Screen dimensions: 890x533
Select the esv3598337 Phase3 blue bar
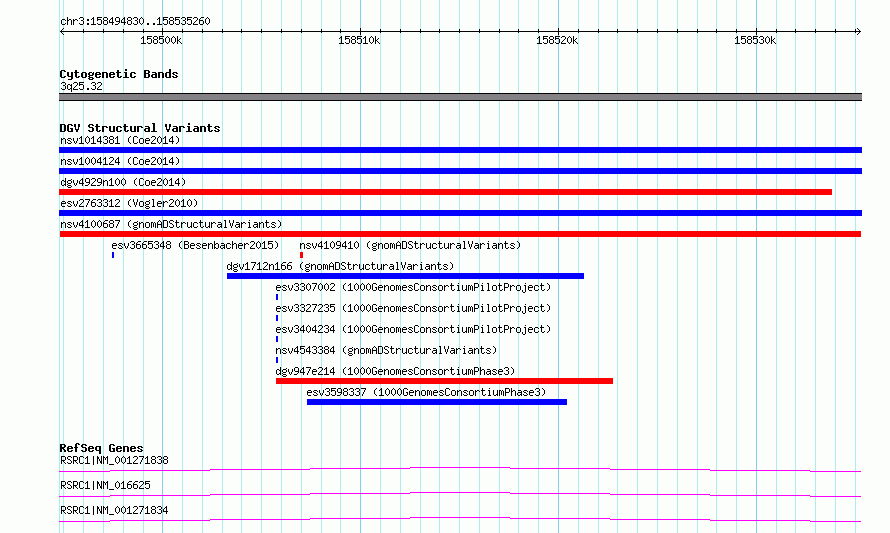pyautogui.click(x=437, y=402)
